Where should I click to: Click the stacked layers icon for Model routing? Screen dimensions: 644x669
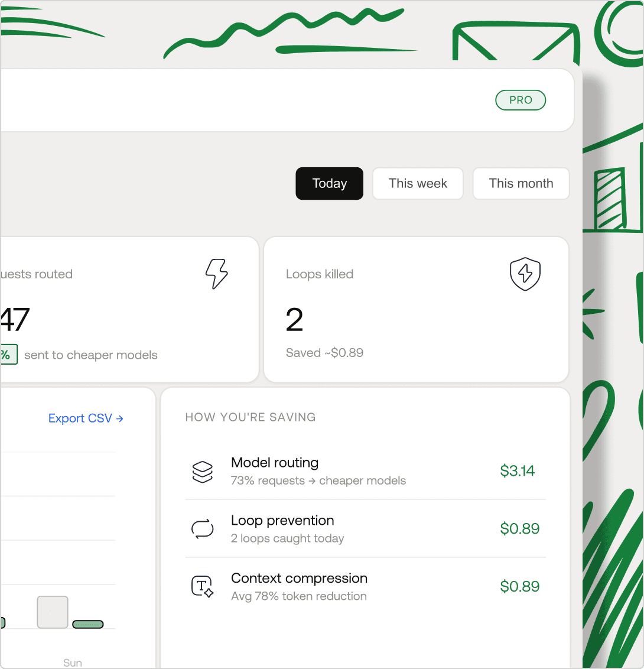(x=203, y=472)
